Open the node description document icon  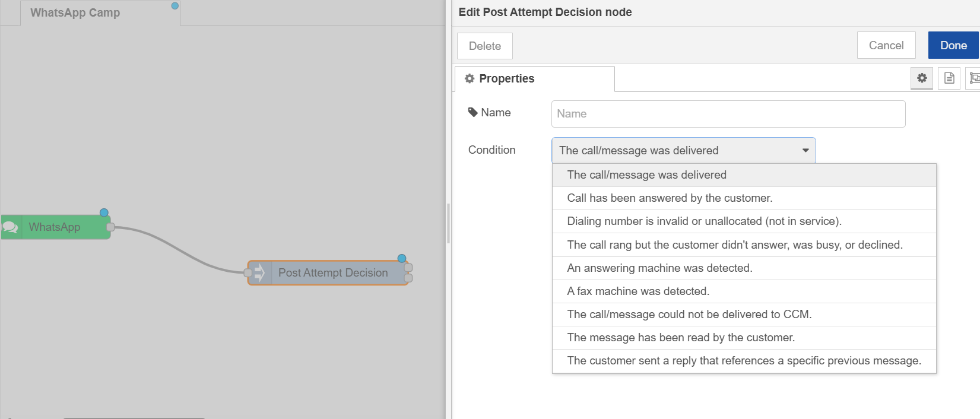(x=949, y=78)
